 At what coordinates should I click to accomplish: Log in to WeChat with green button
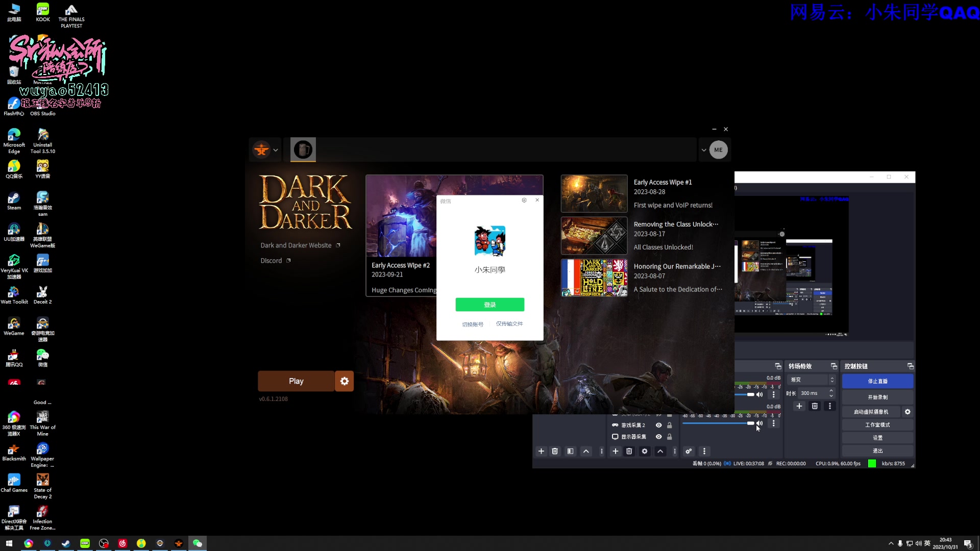coord(490,305)
